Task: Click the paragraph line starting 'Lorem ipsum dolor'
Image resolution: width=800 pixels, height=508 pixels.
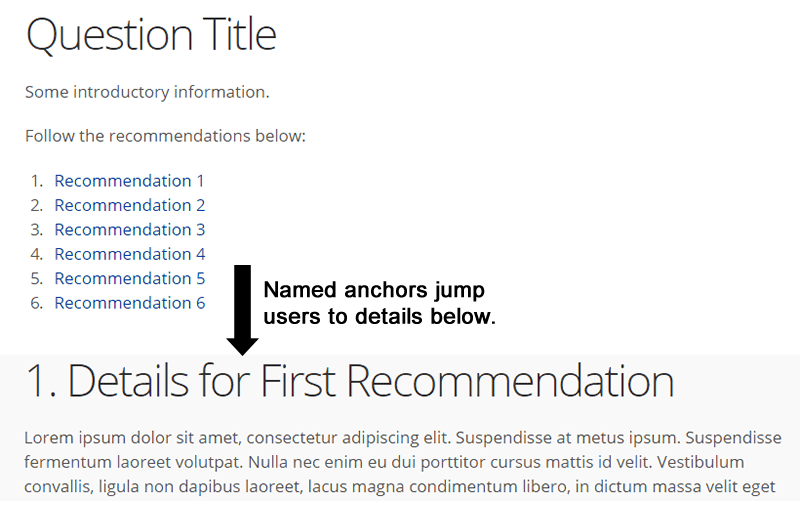Action: pos(403,438)
